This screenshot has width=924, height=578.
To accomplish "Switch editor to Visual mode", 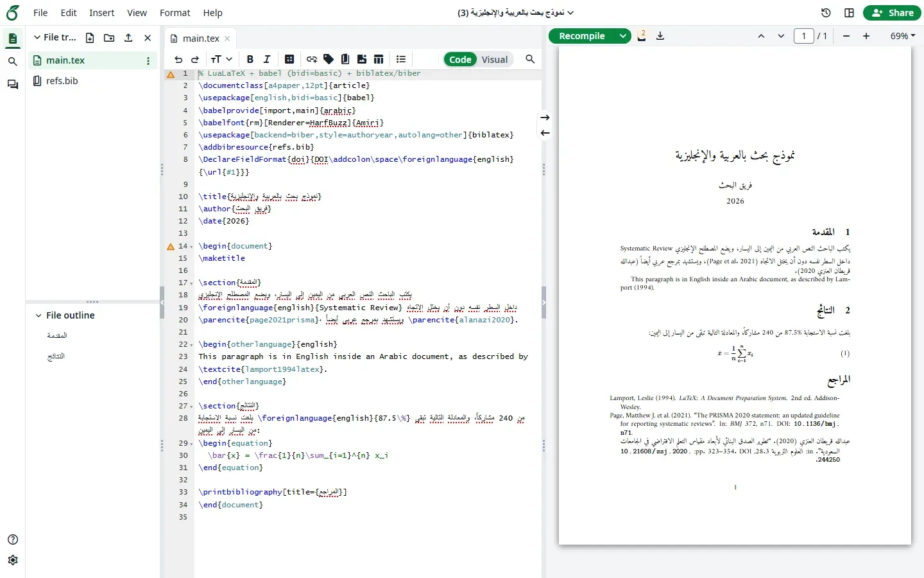I will [495, 60].
